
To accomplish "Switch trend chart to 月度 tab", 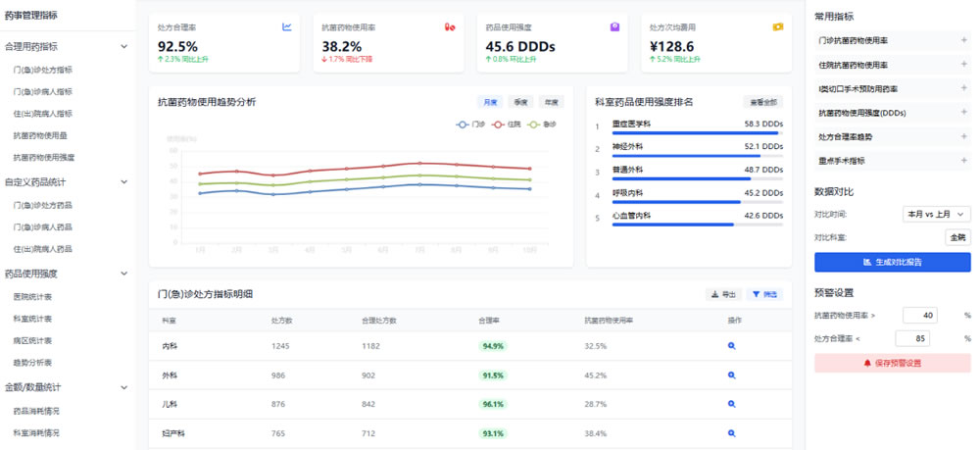I will click(x=489, y=102).
